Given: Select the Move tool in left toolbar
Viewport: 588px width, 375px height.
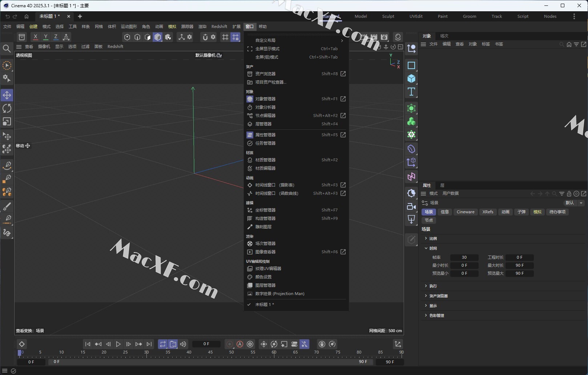Looking at the screenshot, I should (7, 95).
